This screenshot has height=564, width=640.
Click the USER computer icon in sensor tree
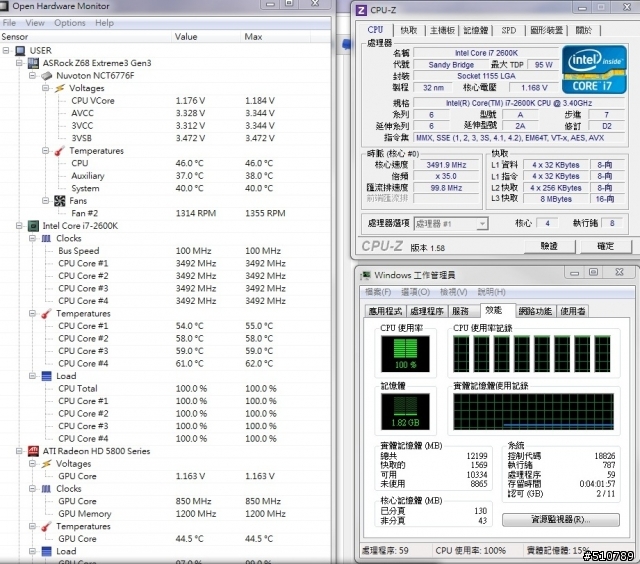click(20, 51)
